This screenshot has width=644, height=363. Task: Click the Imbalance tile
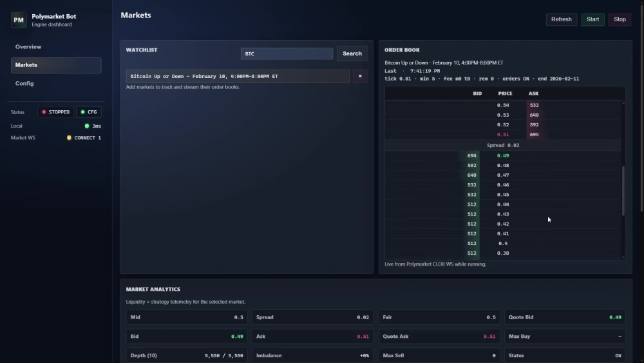point(312,356)
